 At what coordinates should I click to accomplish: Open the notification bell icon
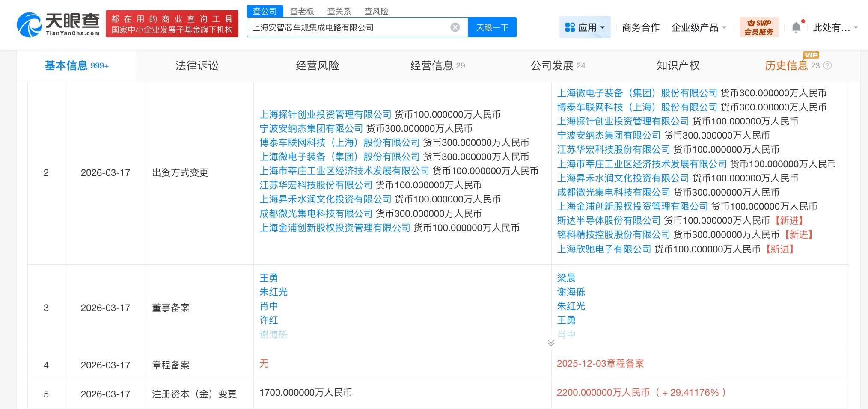(796, 27)
